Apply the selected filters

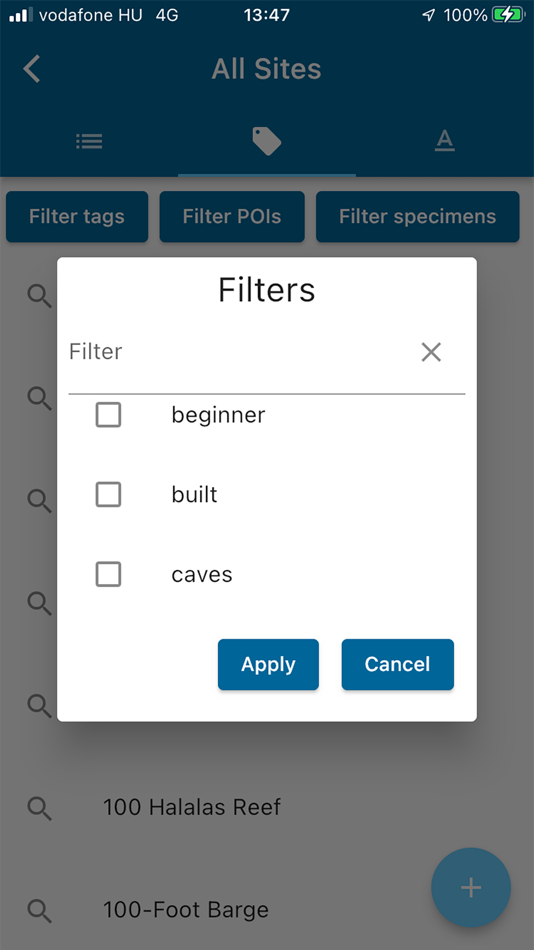pyautogui.click(x=268, y=664)
